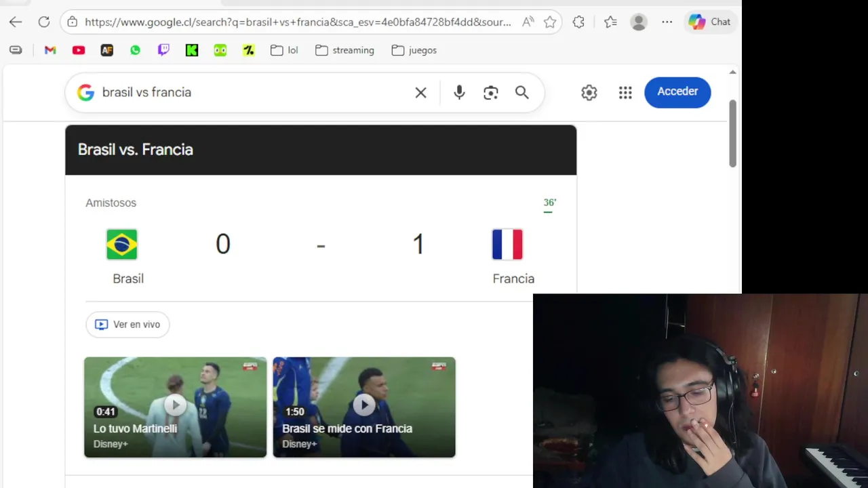The width and height of the screenshot is (868, 488).
Task: Click the France flag
Action: pyautogui.click(x=507, y=245)
